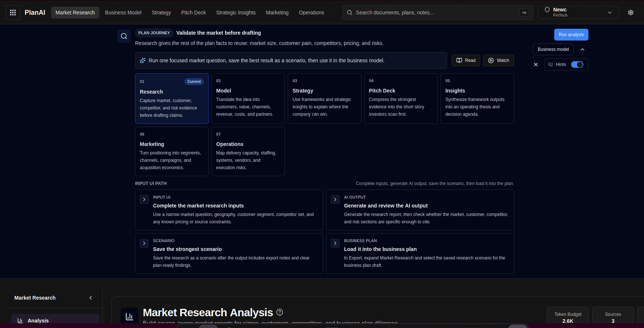This screenshot has height=328, width=644.
Task: Close the hints panel with X
Action: (x=536, y=64)
